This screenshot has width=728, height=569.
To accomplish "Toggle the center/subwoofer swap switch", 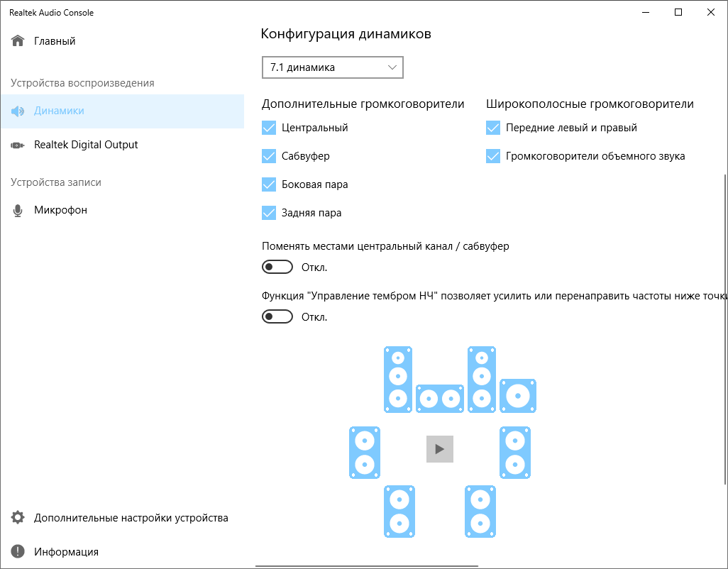I will click(277, 267).
